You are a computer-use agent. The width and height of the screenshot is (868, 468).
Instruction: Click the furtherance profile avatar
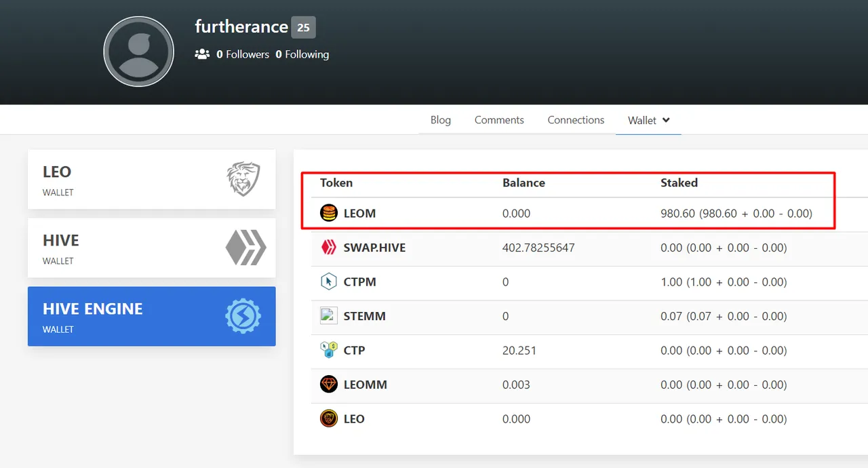point(139,52)
